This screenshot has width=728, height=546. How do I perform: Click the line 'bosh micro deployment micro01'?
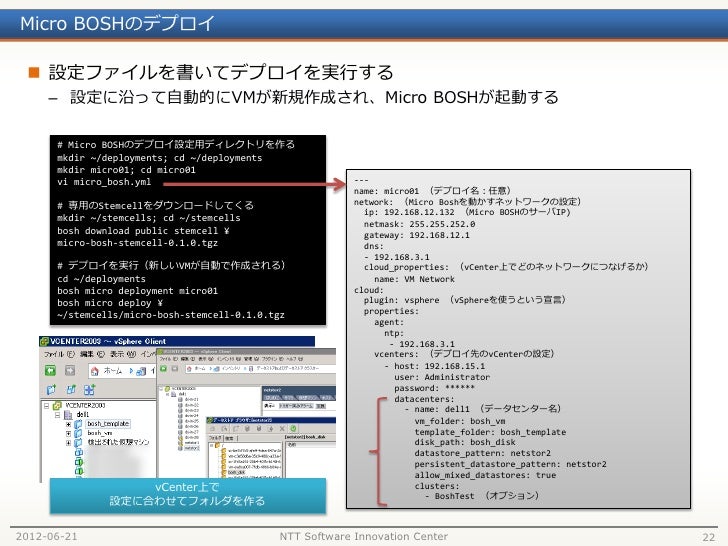137,291
